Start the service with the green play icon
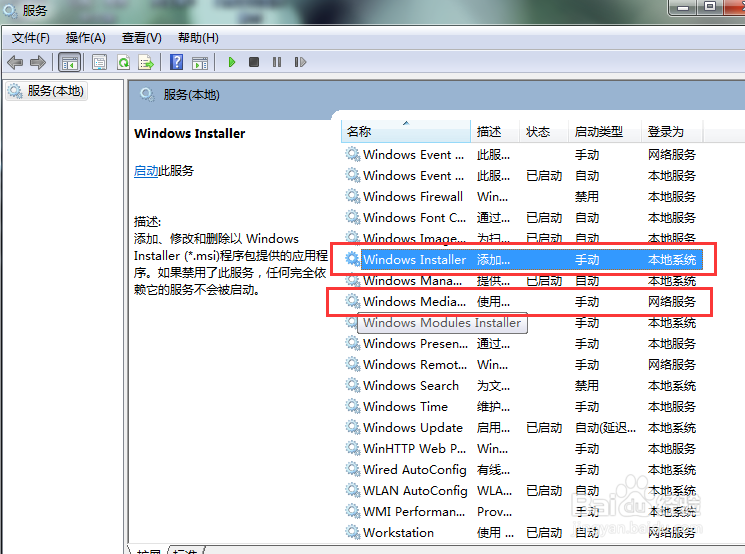 click(231, 62)
